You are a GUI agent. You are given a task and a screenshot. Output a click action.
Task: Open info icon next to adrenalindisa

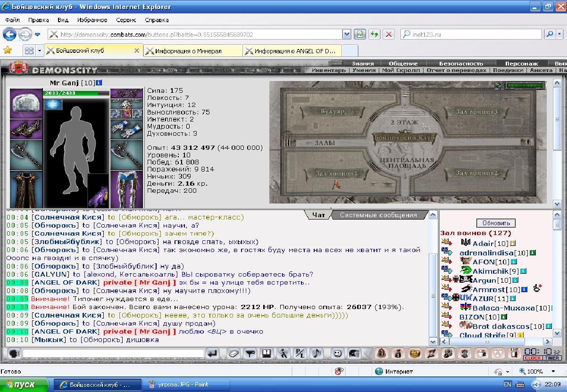532,253
